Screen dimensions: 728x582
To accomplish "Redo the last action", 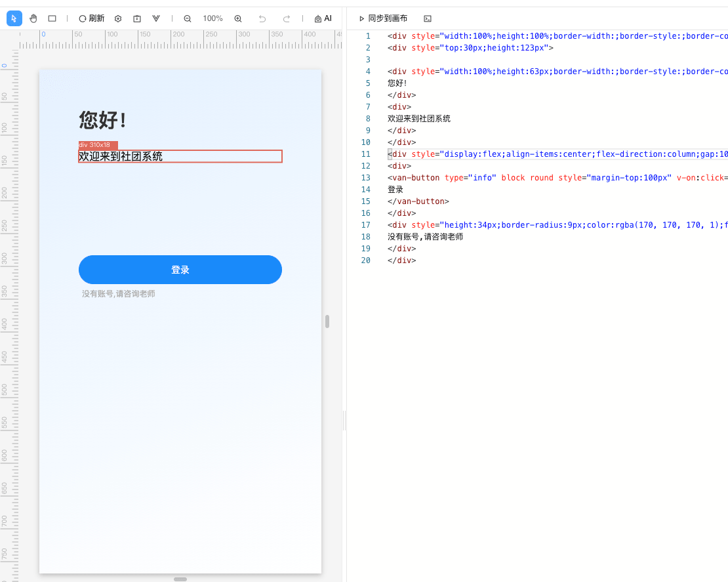I will click(287, 18).
